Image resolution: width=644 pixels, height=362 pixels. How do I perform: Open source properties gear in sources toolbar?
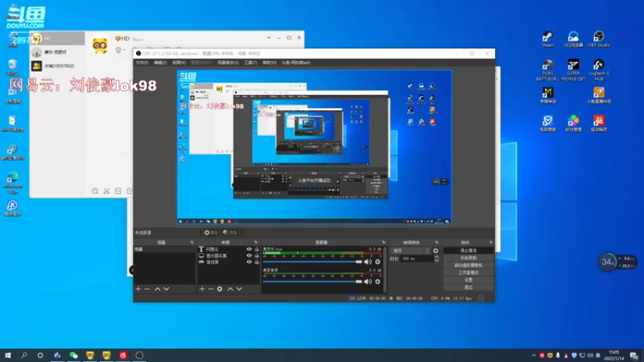(220, 289)
